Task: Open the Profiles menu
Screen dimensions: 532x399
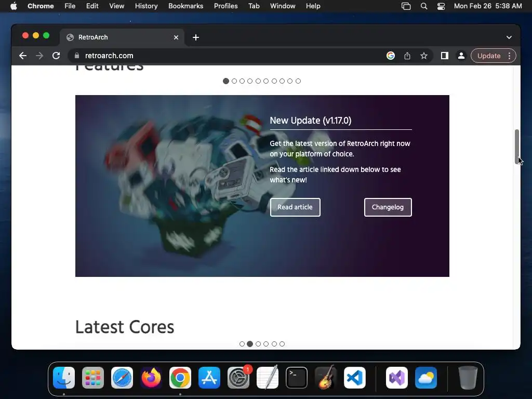Action: (226, 6)
